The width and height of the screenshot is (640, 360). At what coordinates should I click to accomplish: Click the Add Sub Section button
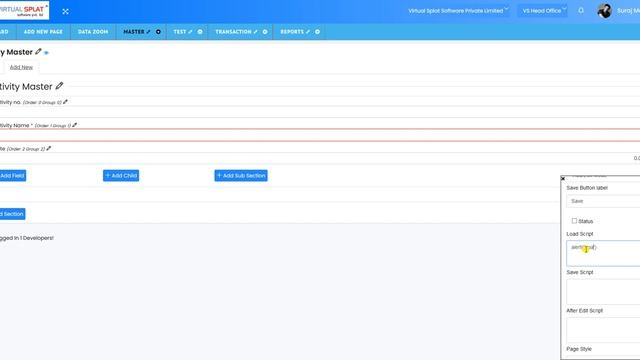coord(241,176)
